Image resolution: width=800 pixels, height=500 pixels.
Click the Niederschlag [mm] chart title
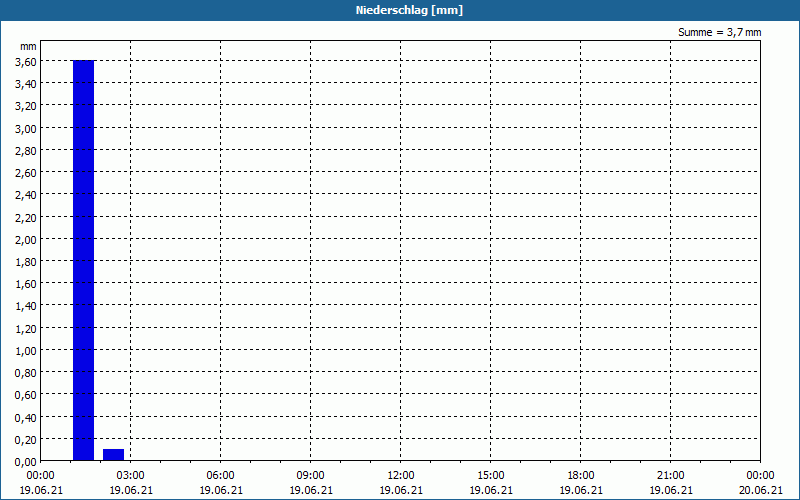(x=409, y=10)
